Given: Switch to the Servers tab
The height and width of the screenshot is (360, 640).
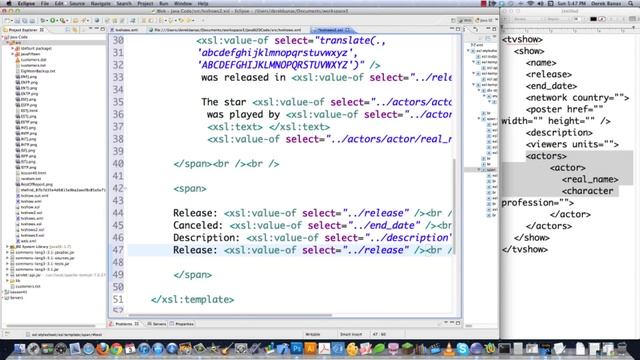Looking at the screenshot, I should tap(157, 324).
